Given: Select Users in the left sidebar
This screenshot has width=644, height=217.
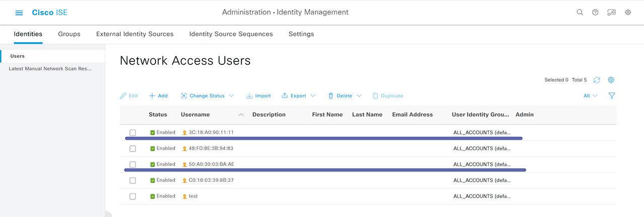Looking at the screenshot, I should 18,56.
